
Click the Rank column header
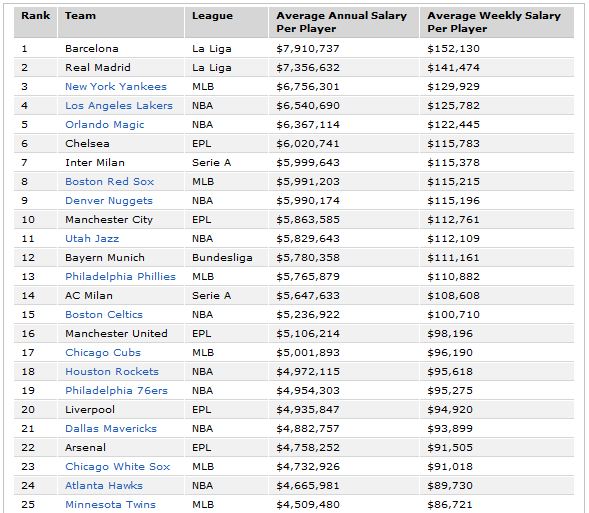[36, 16]
